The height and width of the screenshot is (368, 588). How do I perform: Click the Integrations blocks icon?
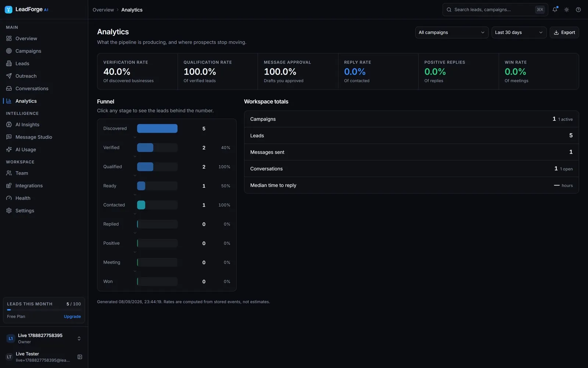tap(9, 185)
